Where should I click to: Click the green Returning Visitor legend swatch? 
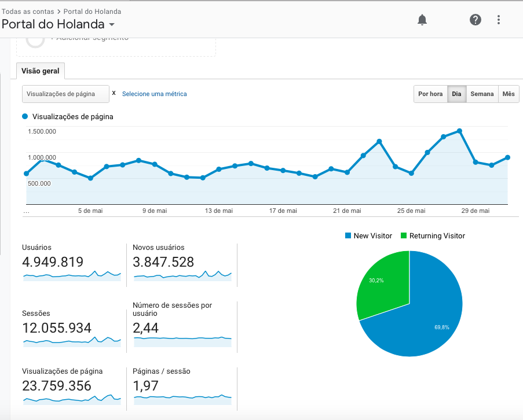click(x=404, y=236)
